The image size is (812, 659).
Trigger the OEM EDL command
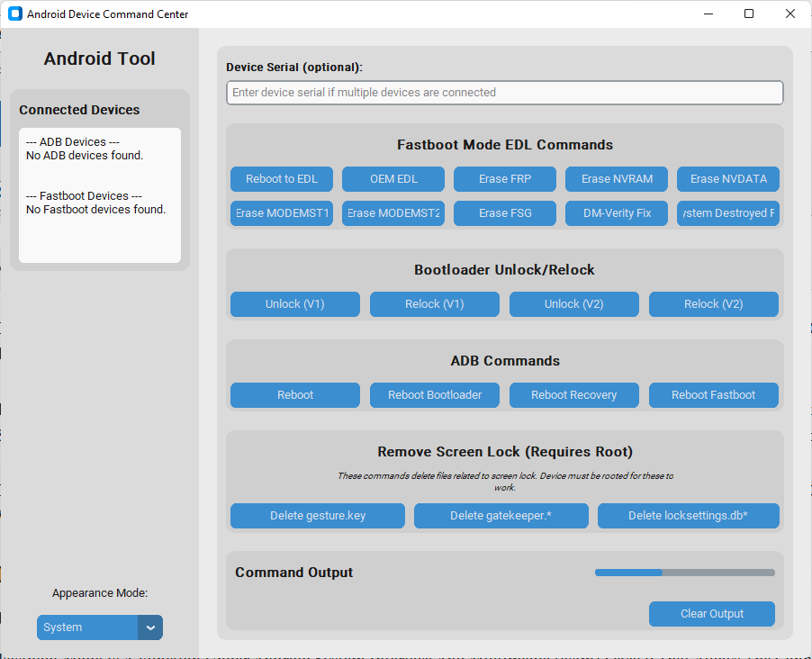click(x=392, y=178)
